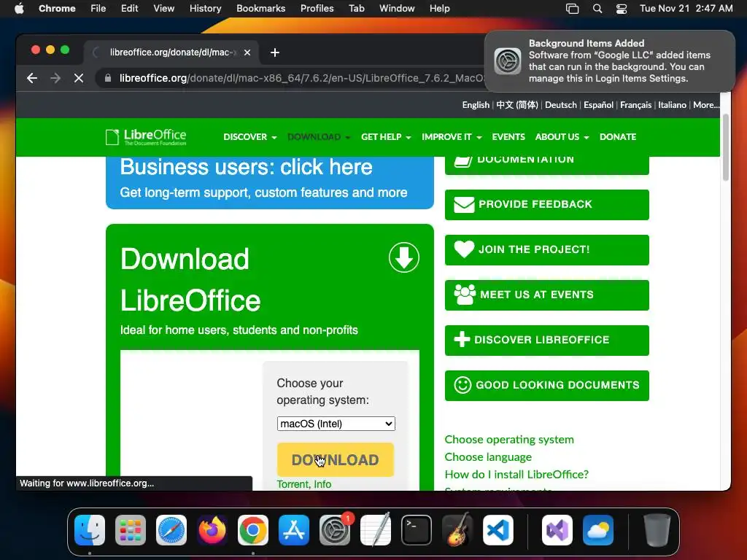This screenshot has width=747, height=560.
Task: Open Finder from the Dock
Action: [x=90, y=530]
